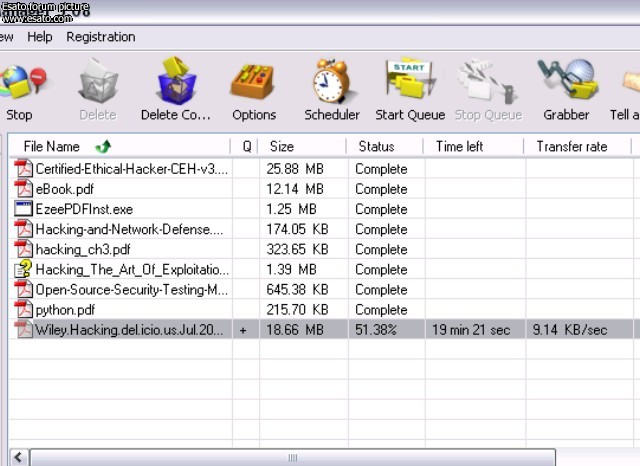Screen dimensions: 640x466
Task: Select the Open-Source-Security-Testing-M file name
Action: 132,290
